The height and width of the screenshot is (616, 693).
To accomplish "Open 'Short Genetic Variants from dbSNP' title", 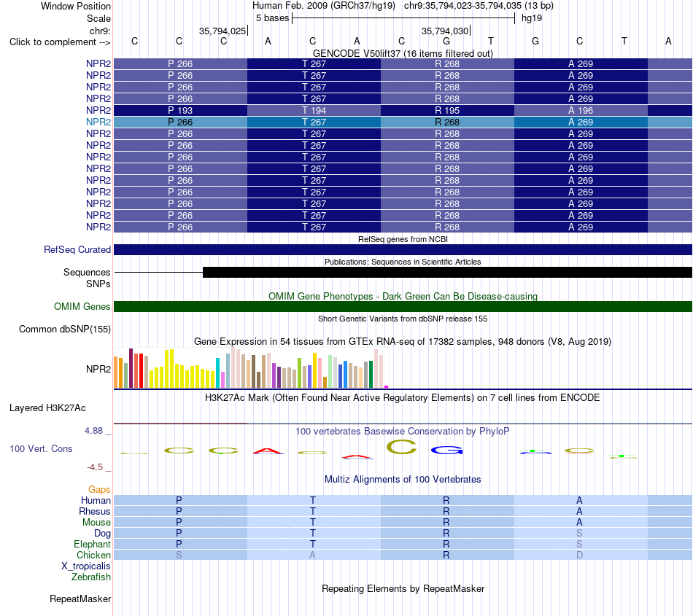I will [x=403, y=319].
